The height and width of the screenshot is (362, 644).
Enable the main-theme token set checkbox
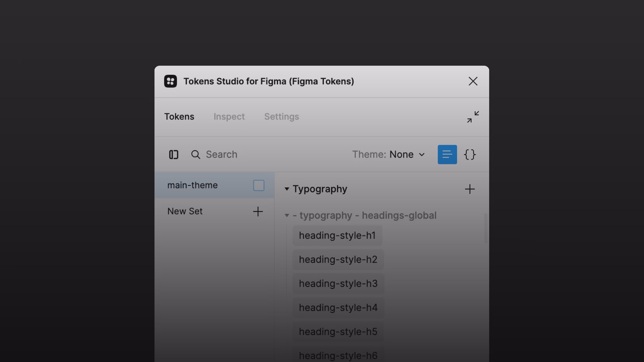pos(258,185)
